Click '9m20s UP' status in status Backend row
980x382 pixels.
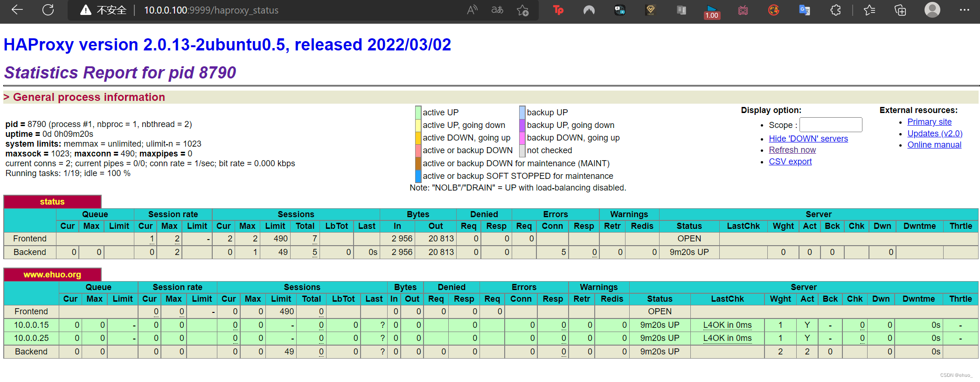(x=689, y=252)
